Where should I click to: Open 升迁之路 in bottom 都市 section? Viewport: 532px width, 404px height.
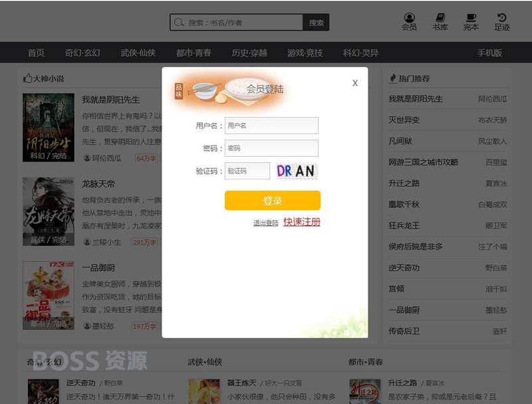point(402,383)
